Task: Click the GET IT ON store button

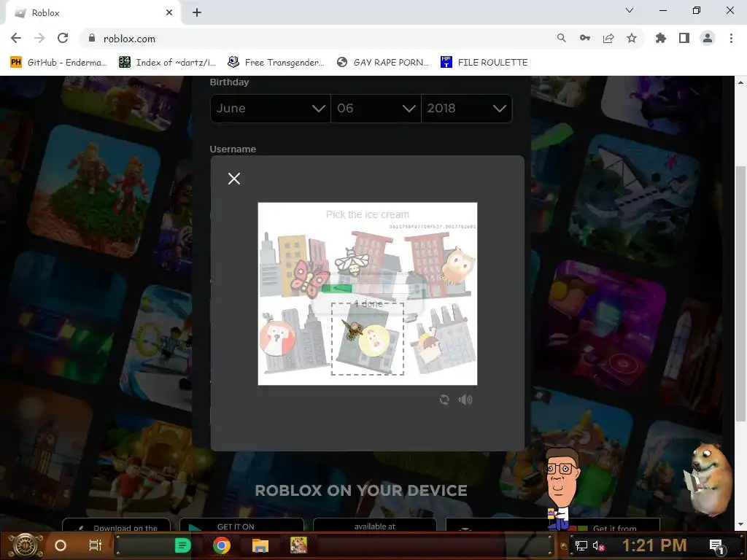Action: (241, 525)
